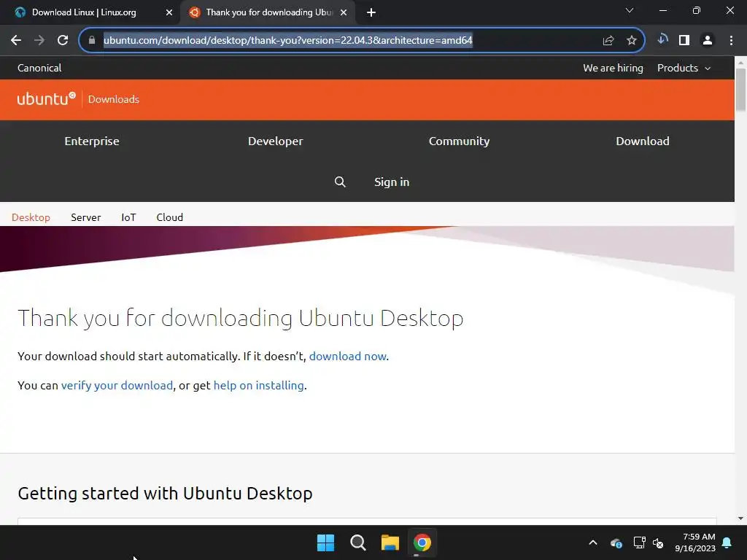Open the verify your download link
Viewport: 747px width, 560px height.
pyautogui.click(x=117, y=385)
